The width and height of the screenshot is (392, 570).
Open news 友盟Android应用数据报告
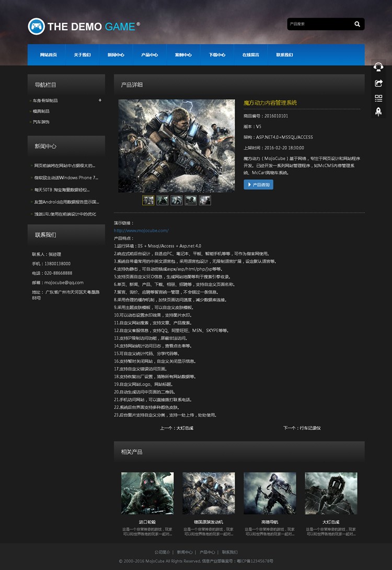pos(66,202)
